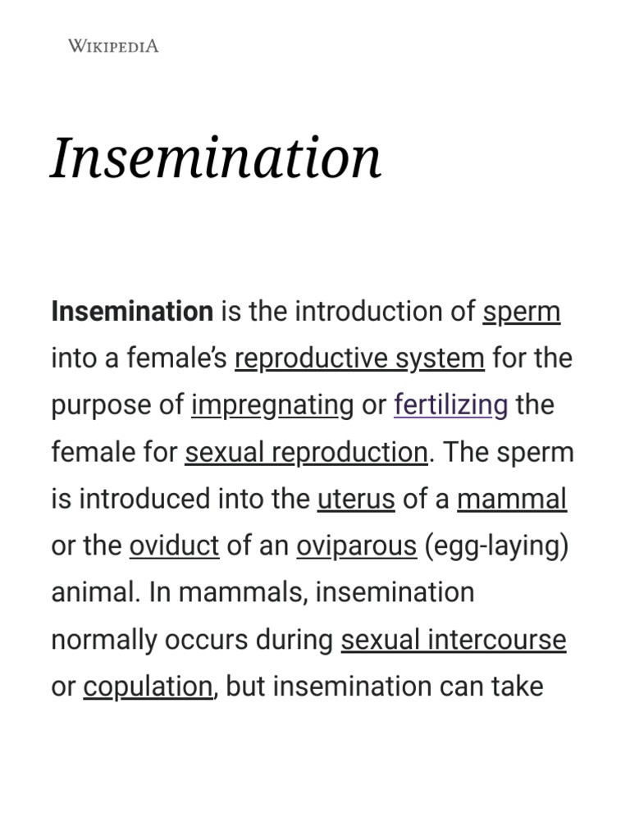Click the mammal link
This screenshot has width=630, height=840.
512,499
